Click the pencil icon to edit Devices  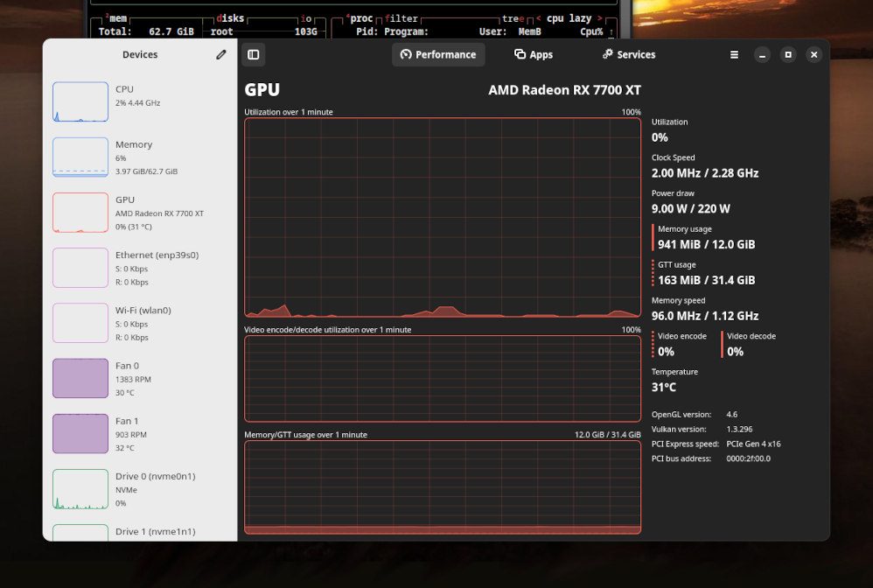coord(221,54)
